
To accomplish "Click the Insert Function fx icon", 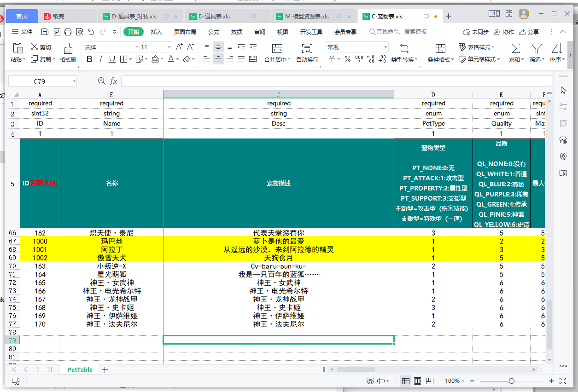I will click(113, 81).
